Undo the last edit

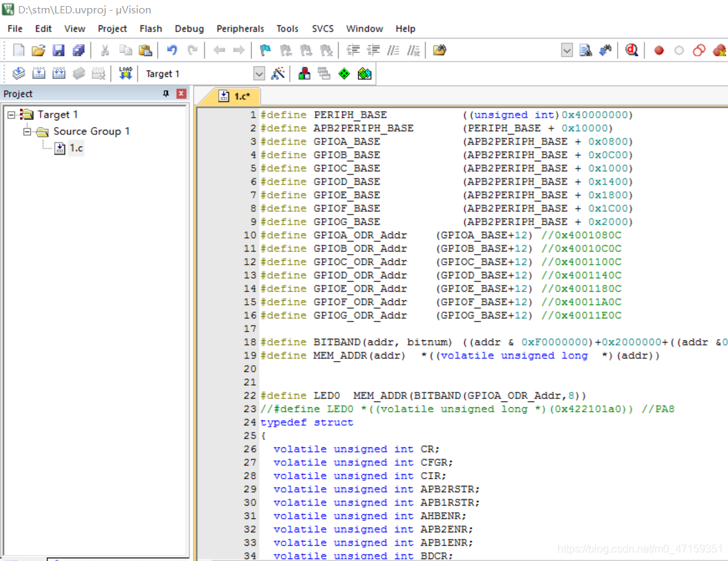click(172, 50)
